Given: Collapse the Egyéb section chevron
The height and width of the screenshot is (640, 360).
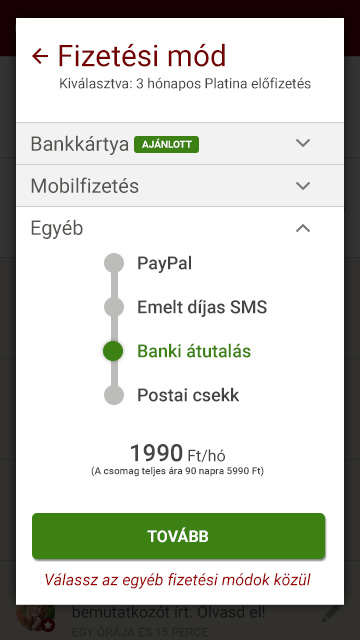Looking at the screenshot, I should (x=303, y=229).
